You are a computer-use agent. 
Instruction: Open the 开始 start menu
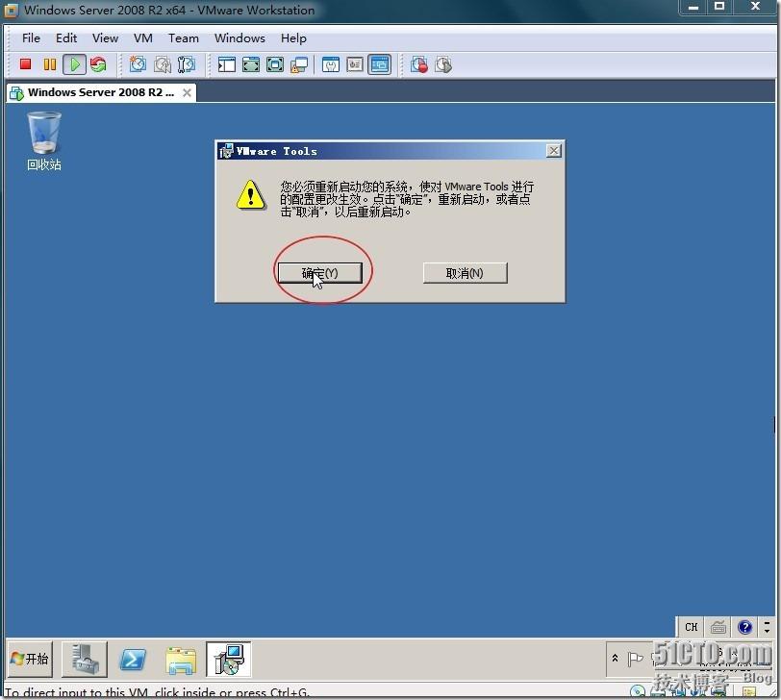pyautogui.click(x=30, y=660)
